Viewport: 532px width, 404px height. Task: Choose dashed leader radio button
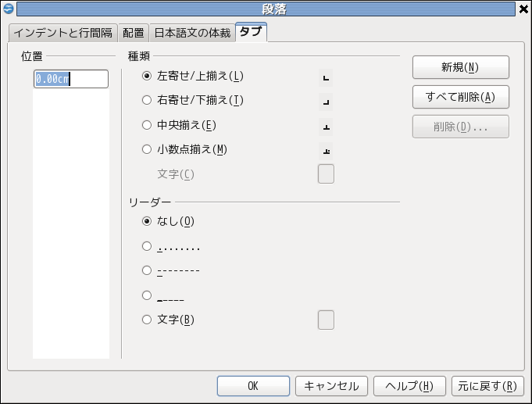tap(147, 270)
